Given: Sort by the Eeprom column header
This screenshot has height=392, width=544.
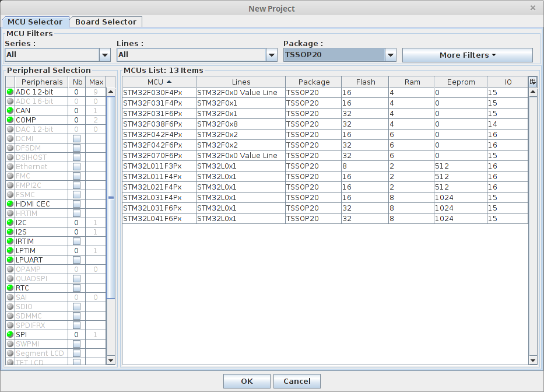Looking at the screenshot, I should [x=461, y=82].
